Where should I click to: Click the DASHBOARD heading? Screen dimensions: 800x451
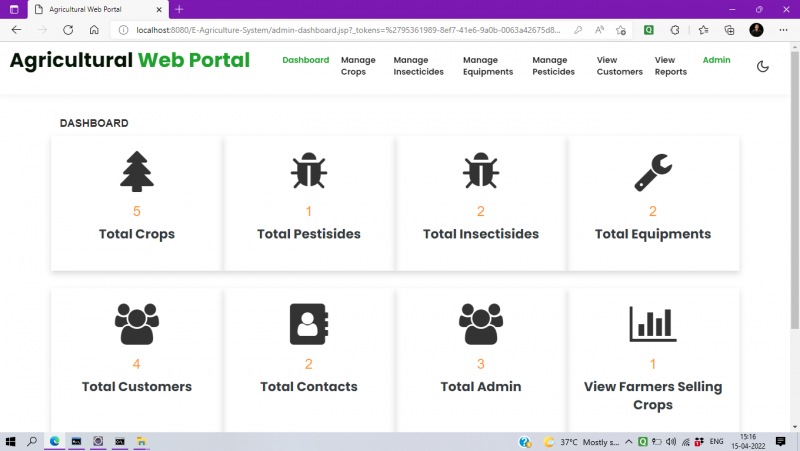94,123
